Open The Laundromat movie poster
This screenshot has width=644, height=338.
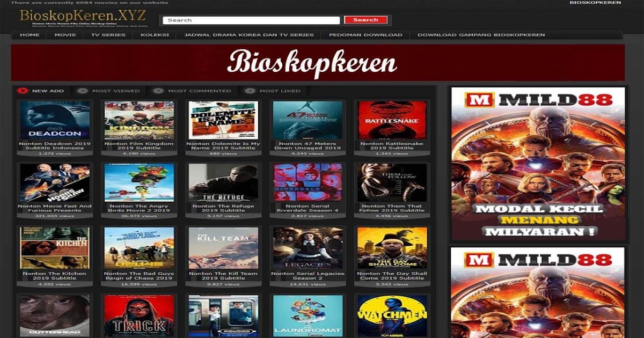point(308,315)
